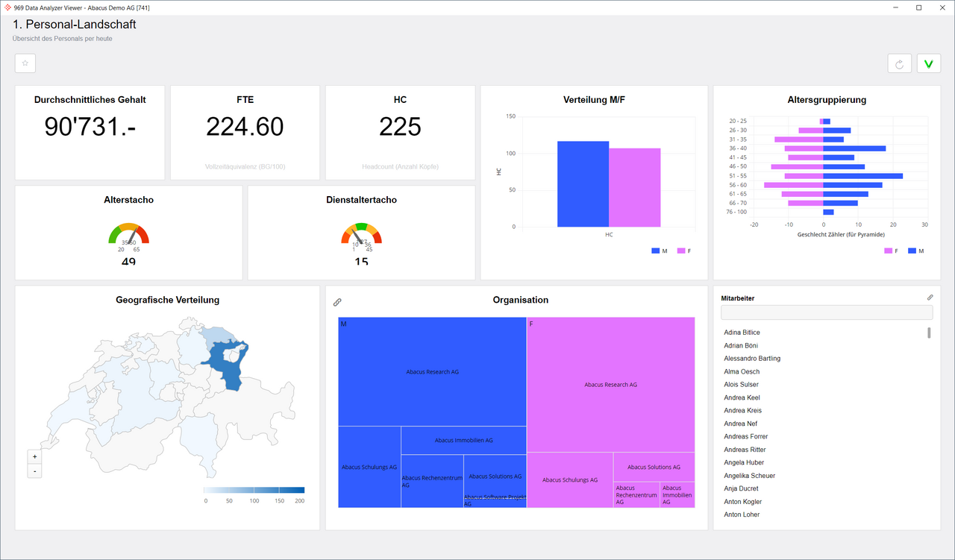955x560 pixels.
Task: Click the star favorite icon
Action: click(25, 63)
